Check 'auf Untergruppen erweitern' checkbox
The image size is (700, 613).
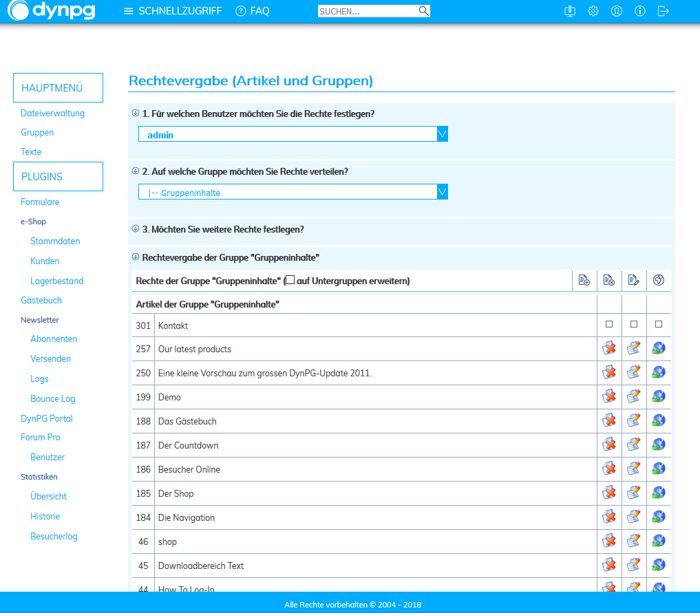point(290,280)
